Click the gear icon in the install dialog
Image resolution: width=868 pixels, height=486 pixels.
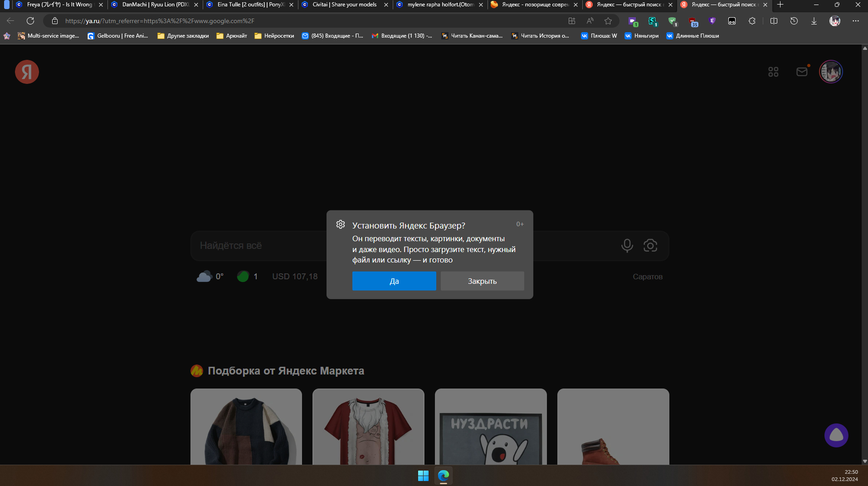click(341, 224)
